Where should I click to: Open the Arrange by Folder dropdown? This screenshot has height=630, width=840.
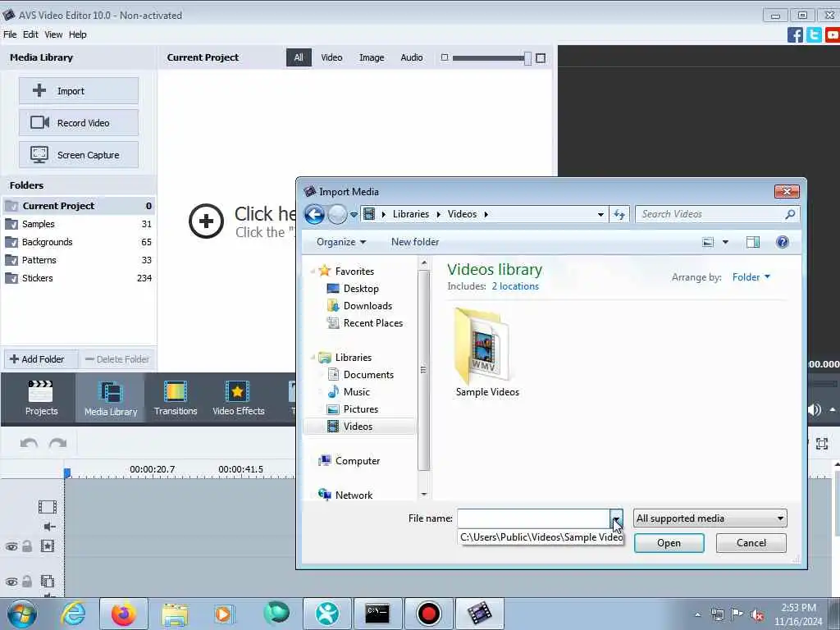751,277
